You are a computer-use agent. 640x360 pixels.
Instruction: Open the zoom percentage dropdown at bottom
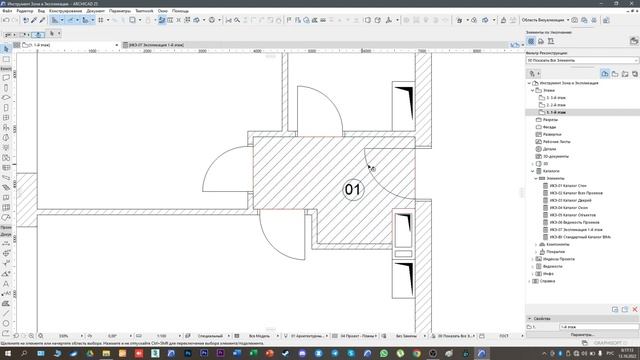pyautogui.click(x=82, y=336)
